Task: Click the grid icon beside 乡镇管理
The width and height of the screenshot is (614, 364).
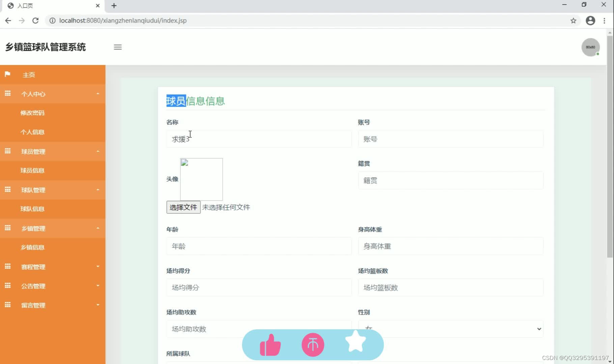Action: [7, 228]
